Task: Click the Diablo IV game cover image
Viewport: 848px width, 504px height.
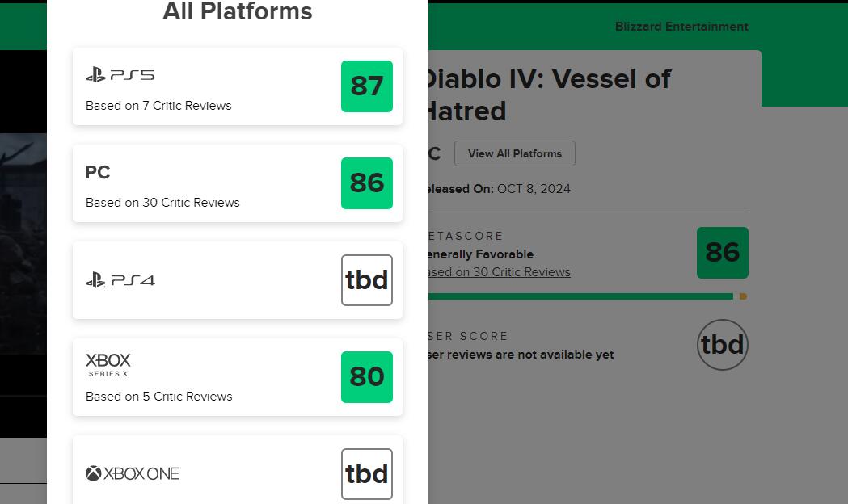Action: 23,242
